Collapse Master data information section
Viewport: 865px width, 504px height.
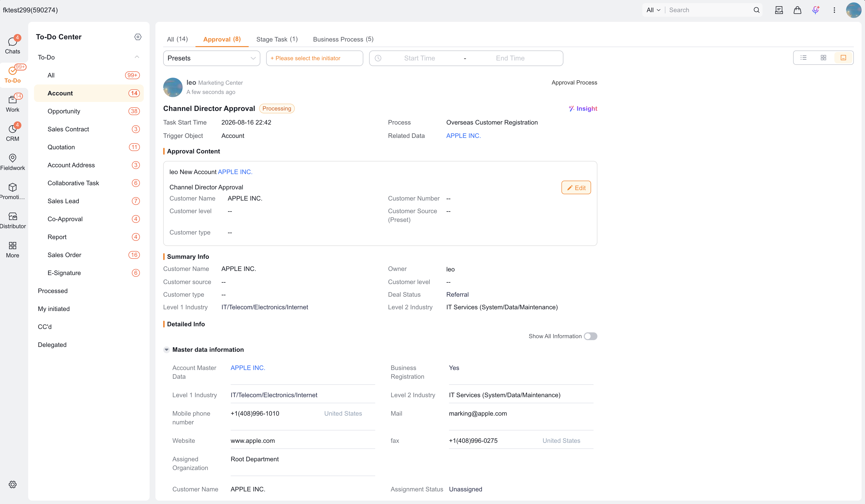(x=167, y=350)
